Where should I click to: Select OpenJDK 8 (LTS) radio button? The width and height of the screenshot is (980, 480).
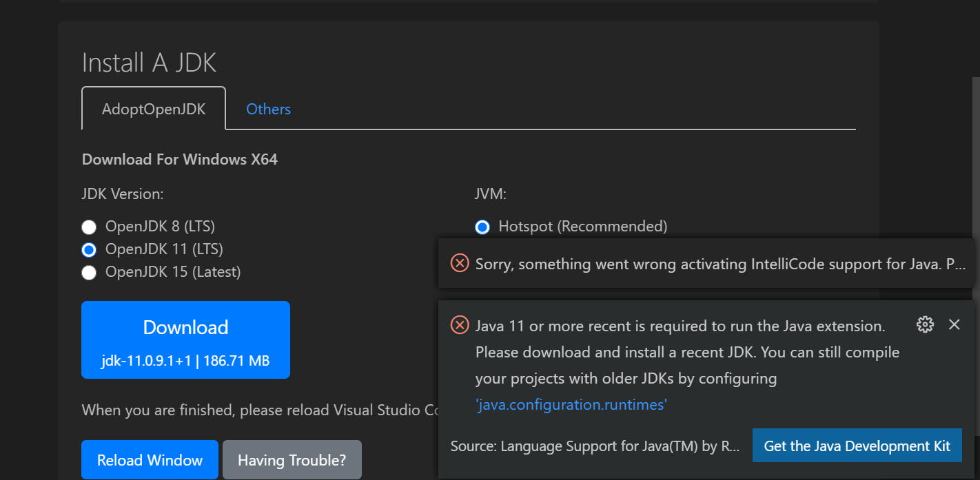(89, 227)
